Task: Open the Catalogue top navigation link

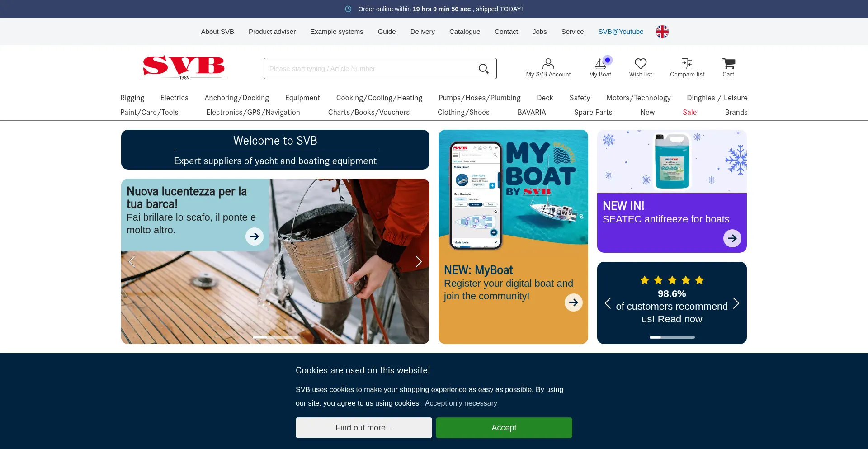Action: 464,32
